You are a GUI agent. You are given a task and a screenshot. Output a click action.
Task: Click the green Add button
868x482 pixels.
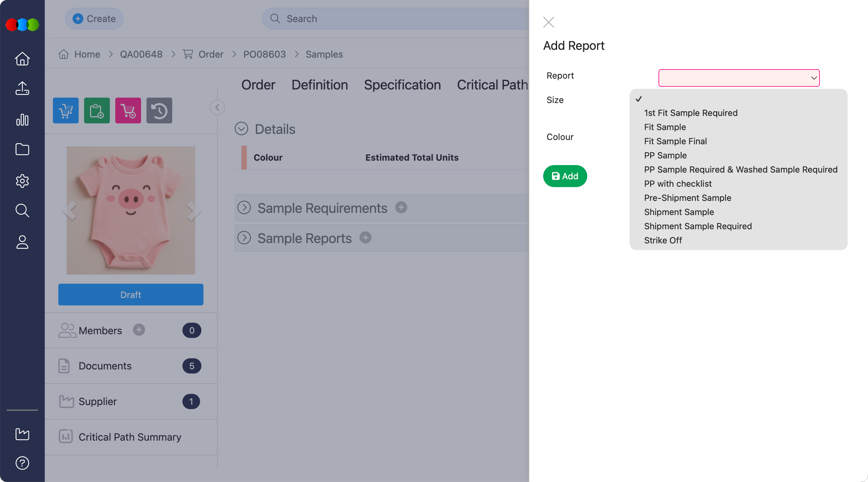click(x=565, y=176)
